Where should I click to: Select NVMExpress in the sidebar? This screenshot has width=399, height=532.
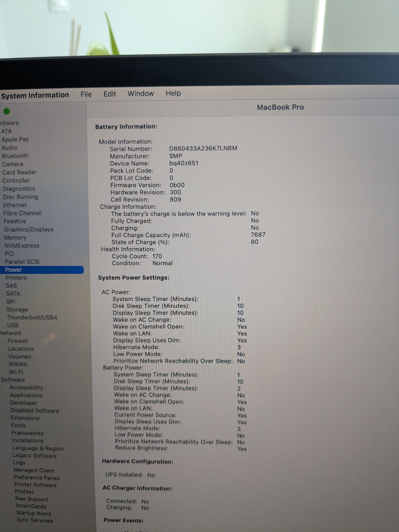pos(22,246)
